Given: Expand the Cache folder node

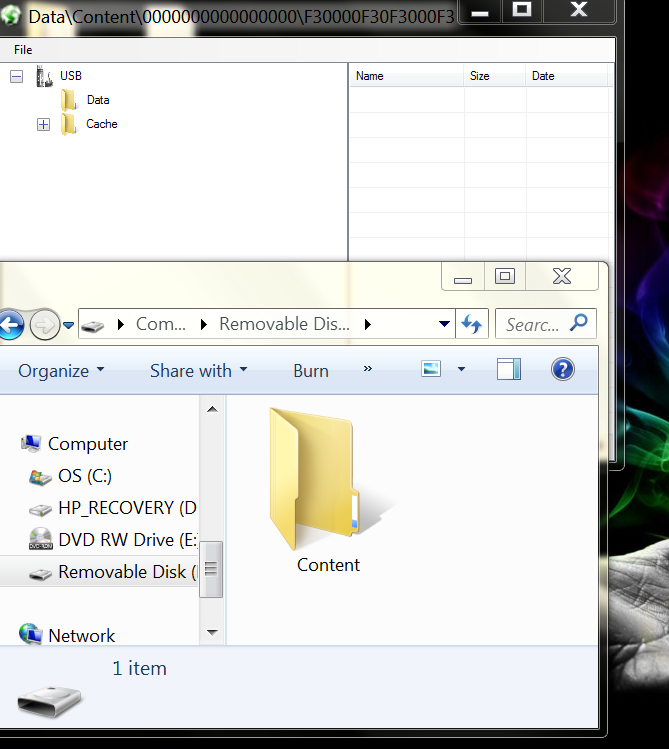Looking at the screenshot, I should pyautogui.click(x=43, y=124).
